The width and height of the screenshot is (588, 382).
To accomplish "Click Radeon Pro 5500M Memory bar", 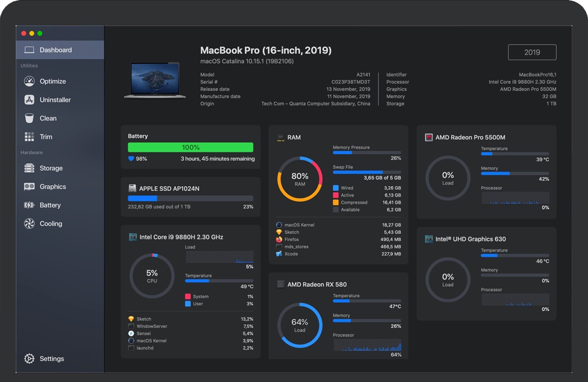I will 515,174.
